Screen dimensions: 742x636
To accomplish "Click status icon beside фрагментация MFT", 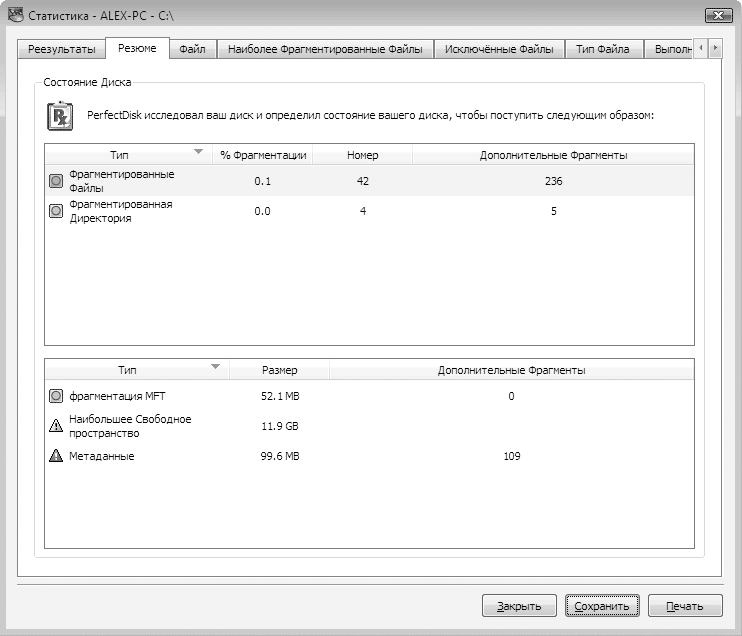I will pyautogui.click(x=56, y=396).
